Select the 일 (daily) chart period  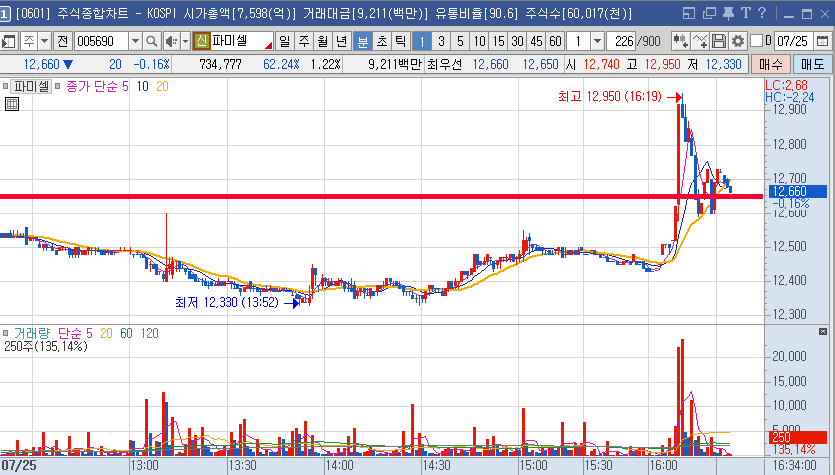point(285,41)
